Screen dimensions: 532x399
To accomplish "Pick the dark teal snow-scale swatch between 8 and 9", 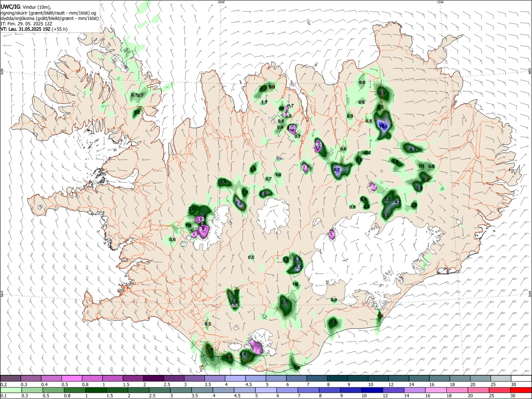I will tap(337, 379).
